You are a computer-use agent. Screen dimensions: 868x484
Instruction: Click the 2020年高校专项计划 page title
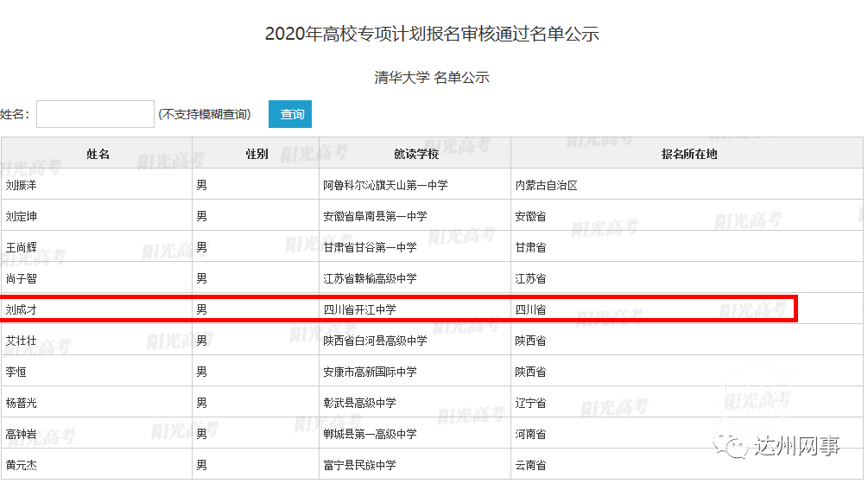click(432, 34)
